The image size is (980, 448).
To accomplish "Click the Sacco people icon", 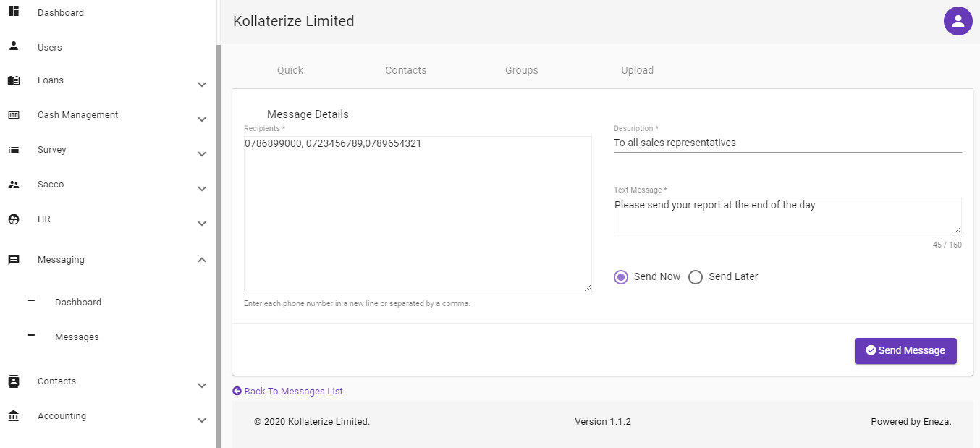I will coord(14,185).
